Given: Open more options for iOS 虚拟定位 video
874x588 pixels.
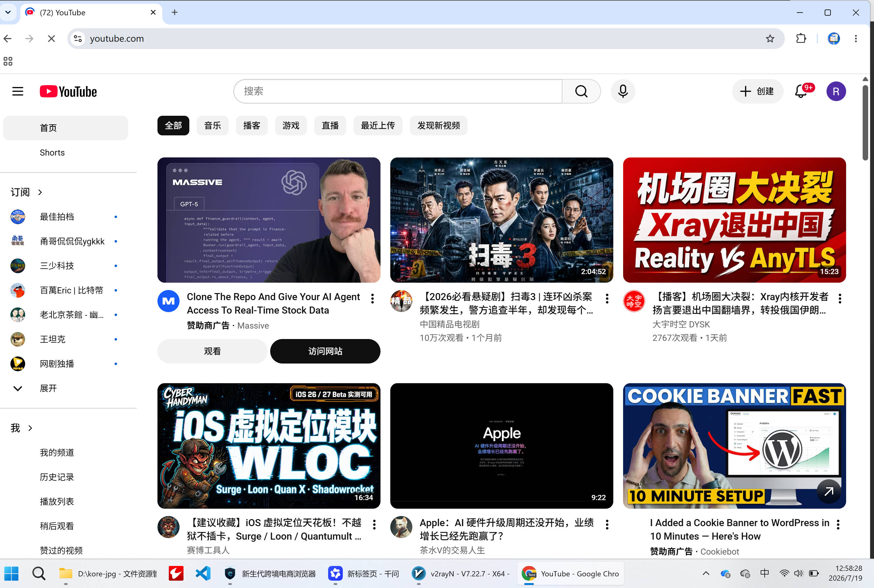Looking at the screenshot, I should pos(374,525).
